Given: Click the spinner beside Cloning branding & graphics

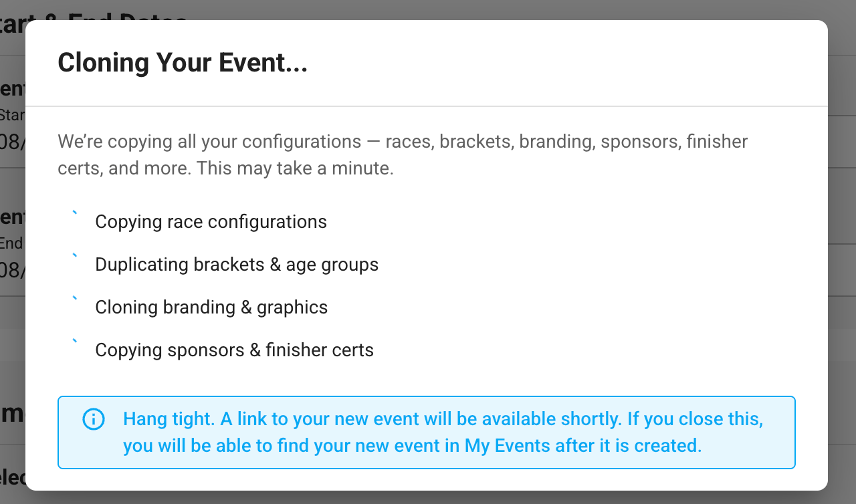Looking at the screenshot, I should coord(75,299).
